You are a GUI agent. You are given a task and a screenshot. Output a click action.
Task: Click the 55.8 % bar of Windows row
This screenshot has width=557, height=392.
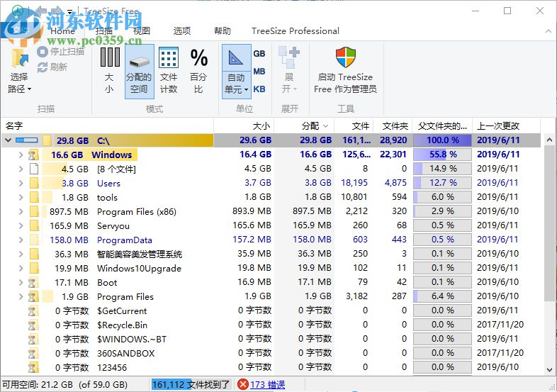click(x=442, y=155)
